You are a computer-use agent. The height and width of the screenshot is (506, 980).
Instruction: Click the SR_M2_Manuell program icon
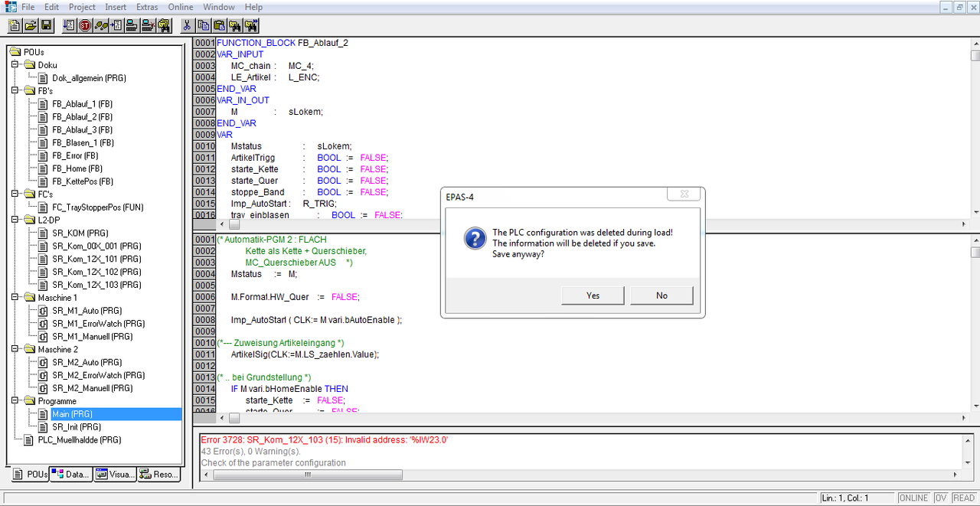[44, 388]
